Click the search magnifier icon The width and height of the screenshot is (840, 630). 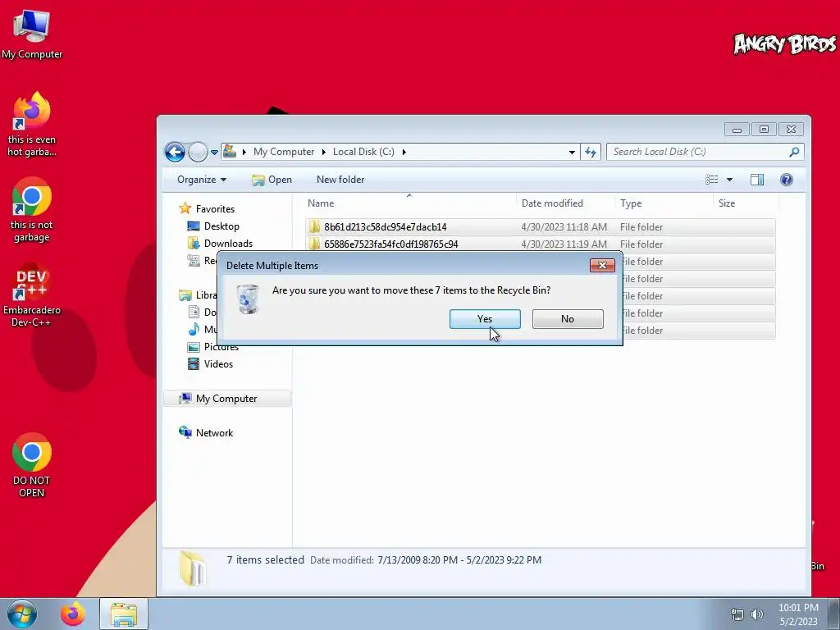(794, 152)
